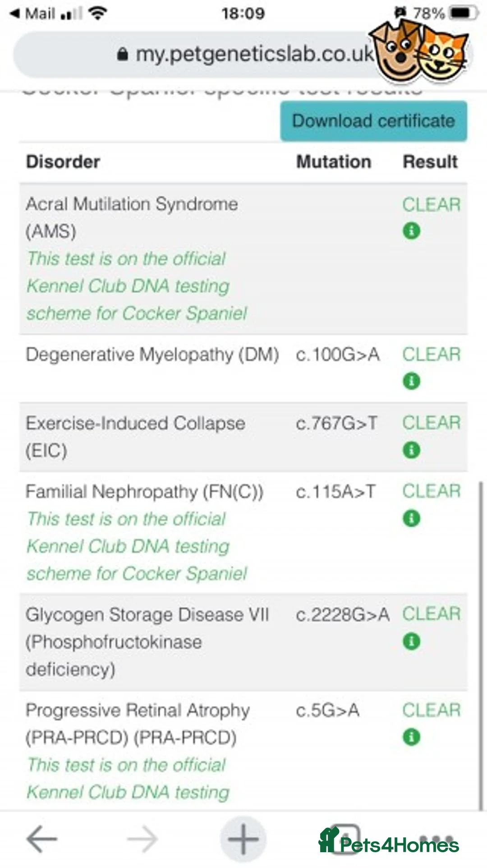Click the Mutation column header

click(334, 162)
